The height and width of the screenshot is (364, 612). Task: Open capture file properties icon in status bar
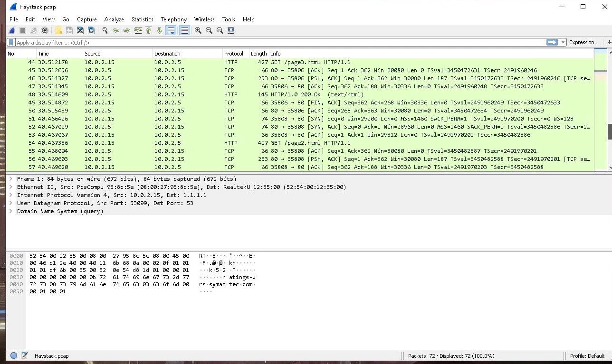pos(25,355)
